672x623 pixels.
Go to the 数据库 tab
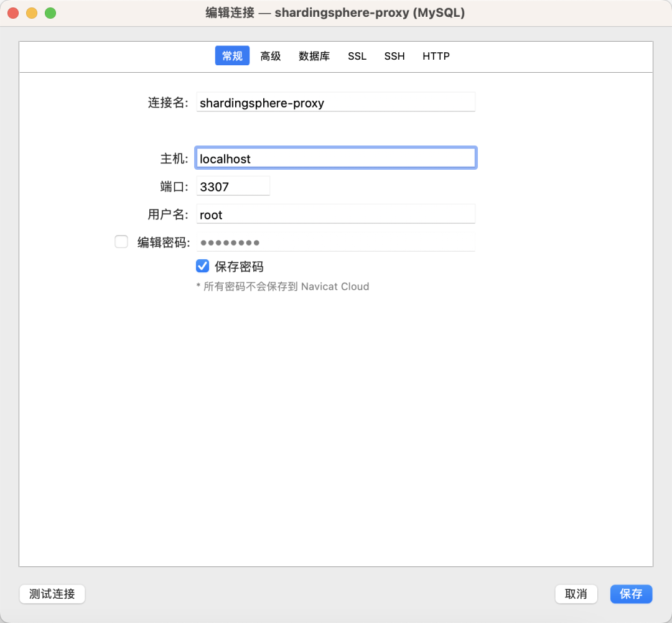(x=314, y=56)
